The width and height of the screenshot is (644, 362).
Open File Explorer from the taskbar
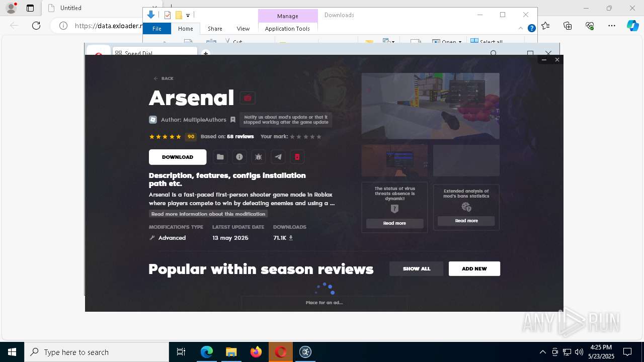coord(231,352)
